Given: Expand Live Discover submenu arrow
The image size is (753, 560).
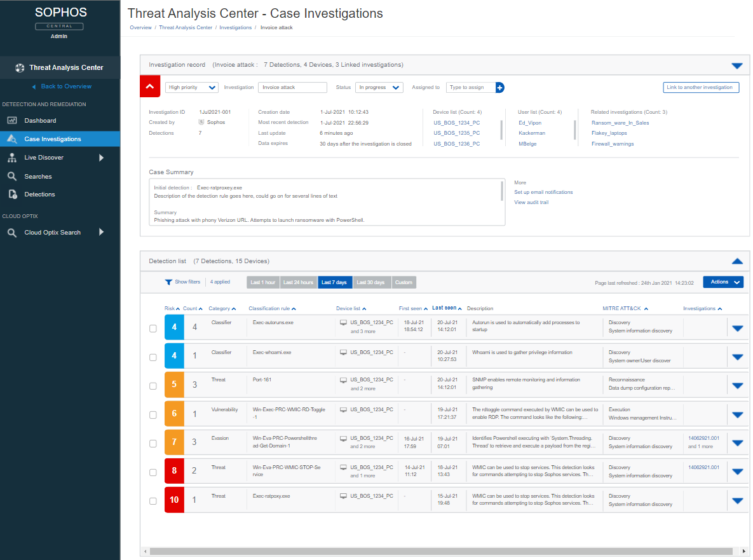Looking at the screenshot, I should pyautogui.click(x=101, y=158).
